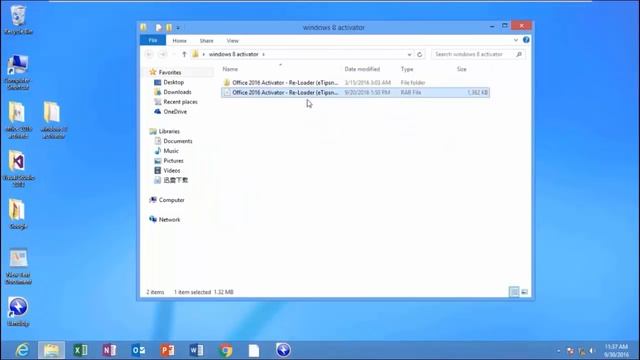640x360 pixels.
Task: Sort by the Size column header
Action: (462, 69)
